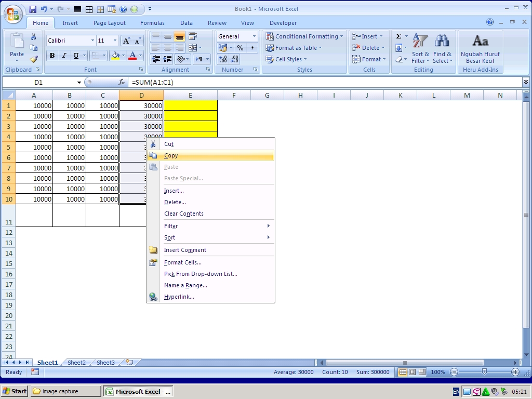Open Font Color dropdown arrow
The height and width of the screenshot is (399, 532).
[140, 55]
